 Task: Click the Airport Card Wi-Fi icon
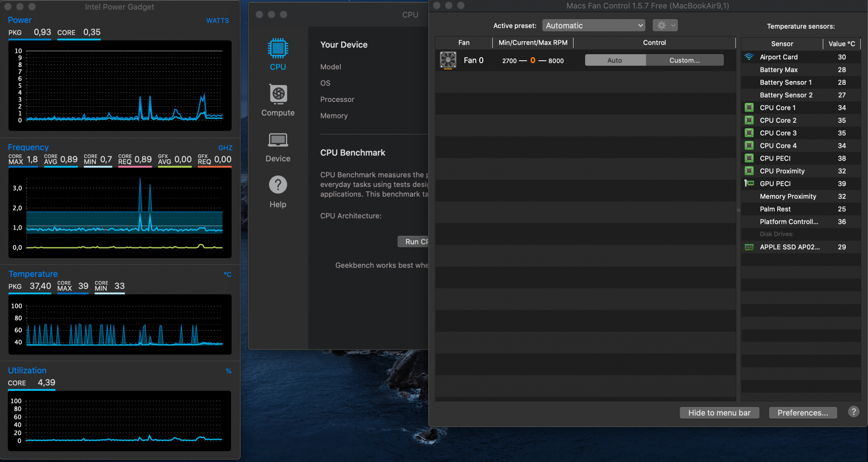tap(749, 57)
